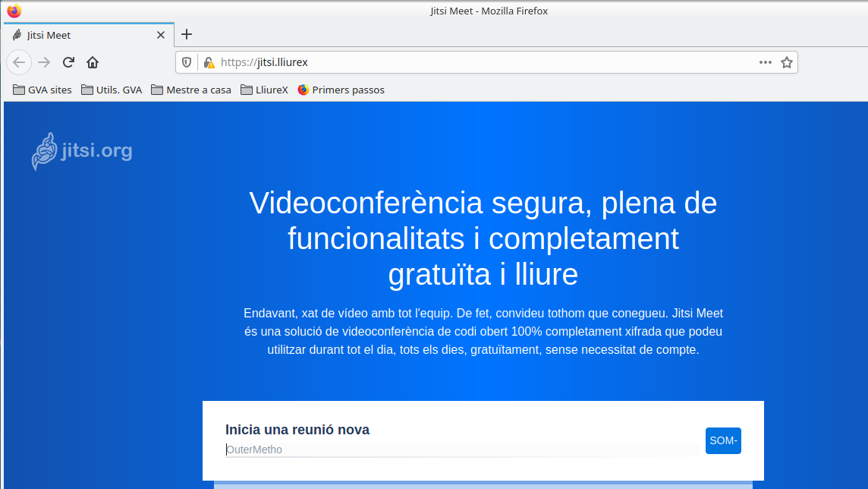
Task: Click the Firefox back arrow button
Action: pyautogui.click(x=19, y=62)
